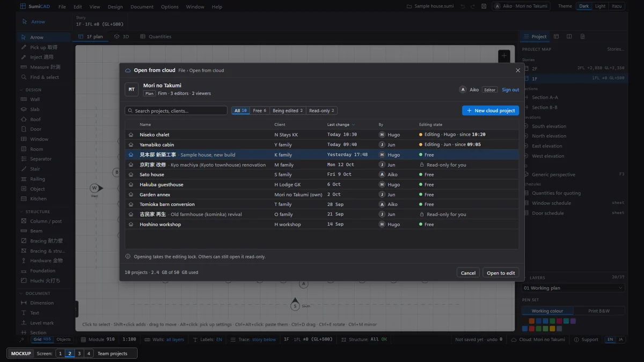Switch to the 3D tab
644x362 pixels.
pos(121,36)
